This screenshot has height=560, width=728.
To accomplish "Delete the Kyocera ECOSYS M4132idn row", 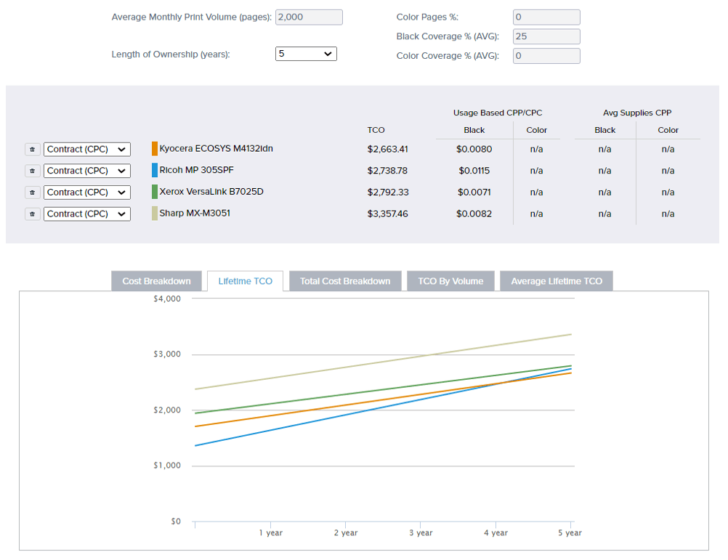I will (32, 150).
